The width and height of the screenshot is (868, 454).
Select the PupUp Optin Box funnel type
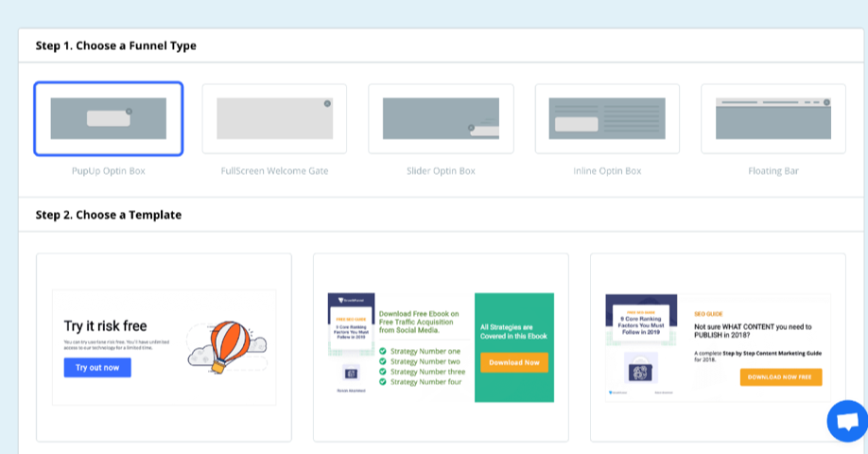[108, 118]
